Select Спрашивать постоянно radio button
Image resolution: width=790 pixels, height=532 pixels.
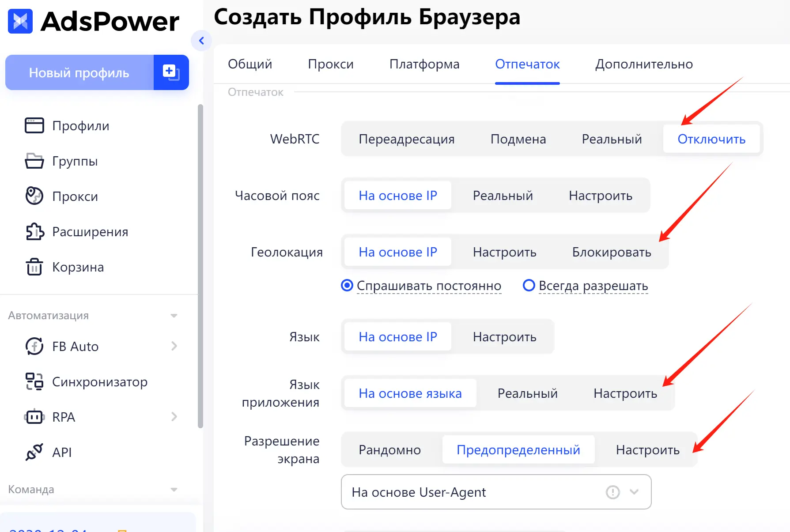click(x=347, y=286)
